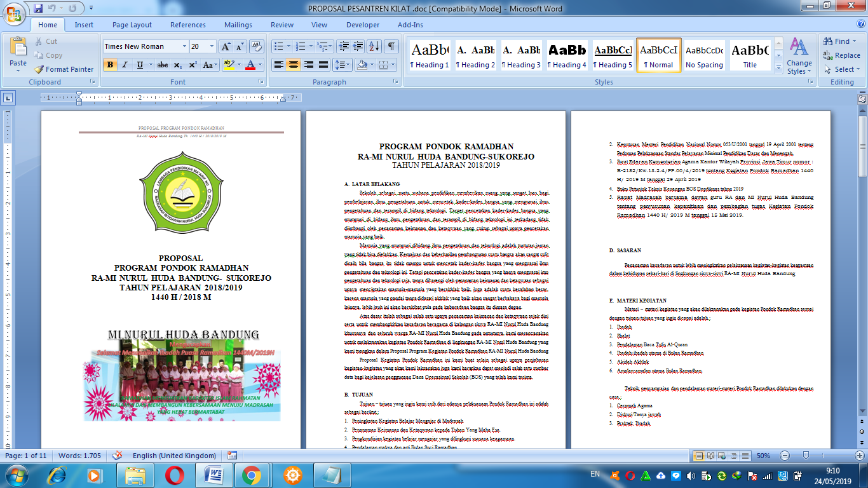868x488 pixels.
Task: Toggle Italic formatting
Action: pos(125,65)
